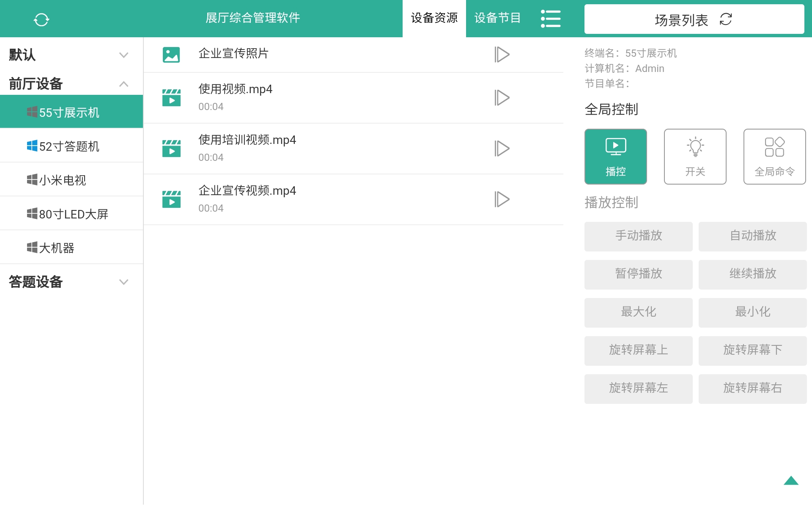Select the 52寸答题机 device
This screenshot has width=812, height=508.
click(x=69, y=146)
